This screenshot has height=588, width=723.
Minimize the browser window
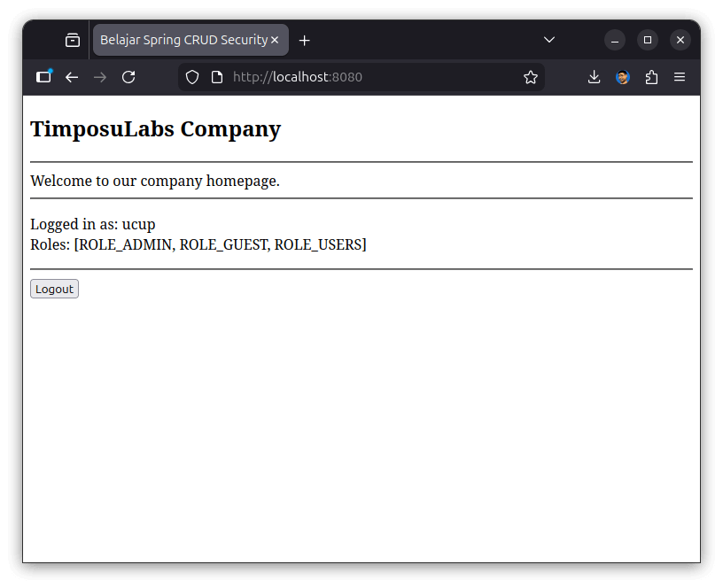point(615,40)
